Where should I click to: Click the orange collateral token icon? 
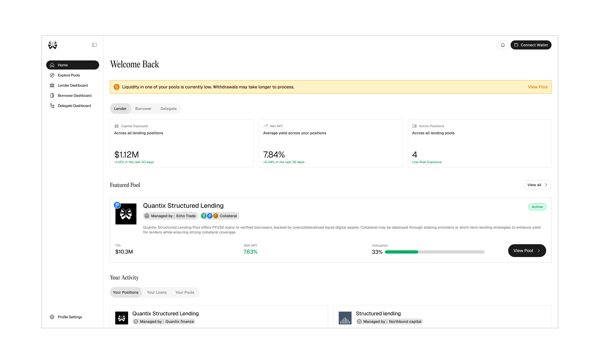tap(216, 216)
